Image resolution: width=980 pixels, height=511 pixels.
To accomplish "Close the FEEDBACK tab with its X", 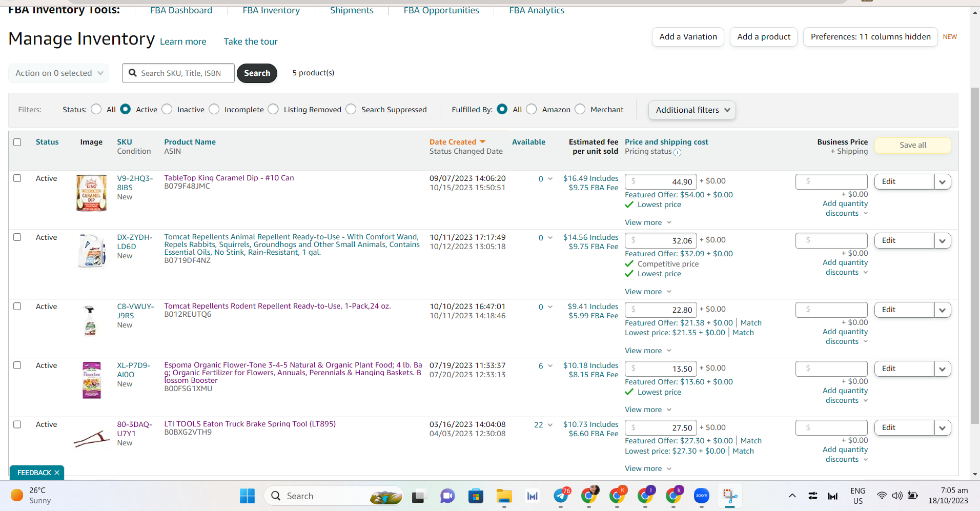I will tap(57, 473).
